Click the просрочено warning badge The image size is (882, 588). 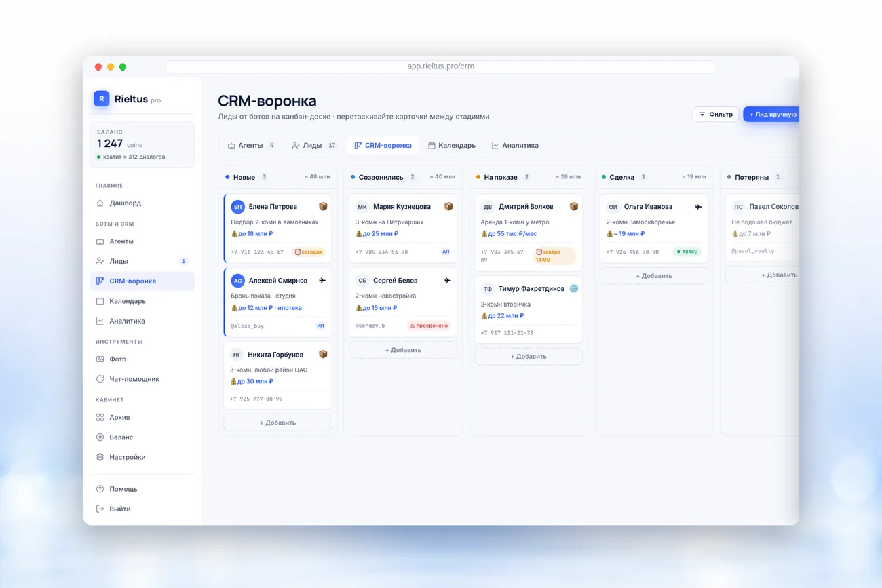click(x=429, y=326)
